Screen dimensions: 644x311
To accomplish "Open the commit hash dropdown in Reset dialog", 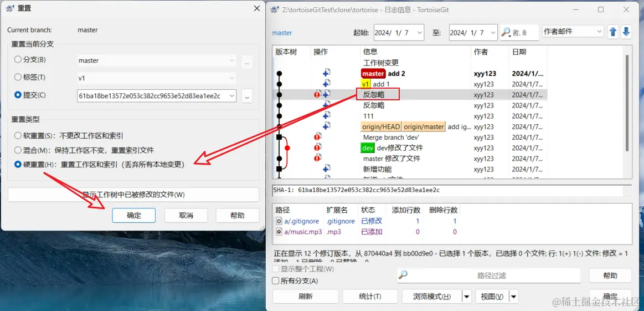I will [232, 96].
